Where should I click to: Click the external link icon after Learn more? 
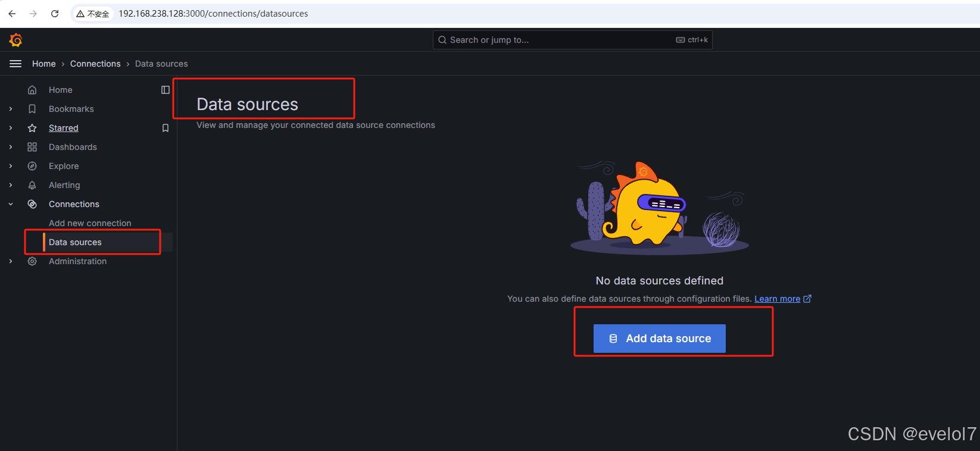807,299
